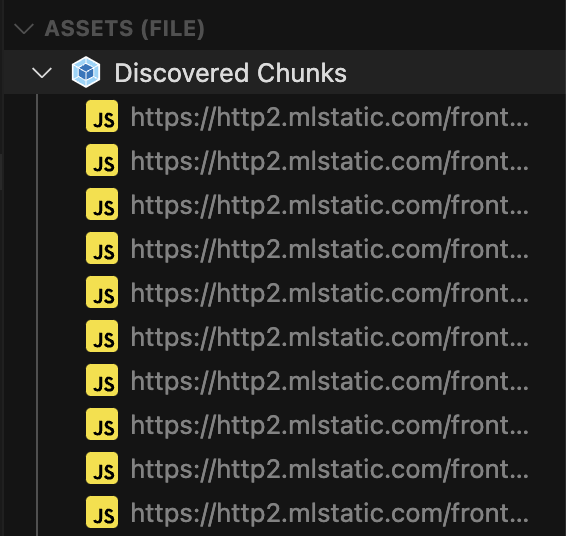Click the JS icon of last chunk
The height and width of the screenshot is (536, 566).
click(102, 512)
